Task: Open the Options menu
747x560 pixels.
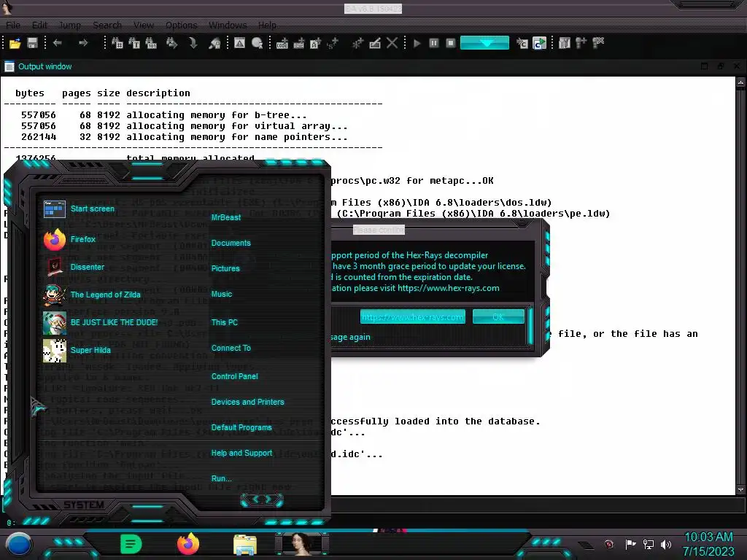Action: pyautogui.click(x=181, y=26)
